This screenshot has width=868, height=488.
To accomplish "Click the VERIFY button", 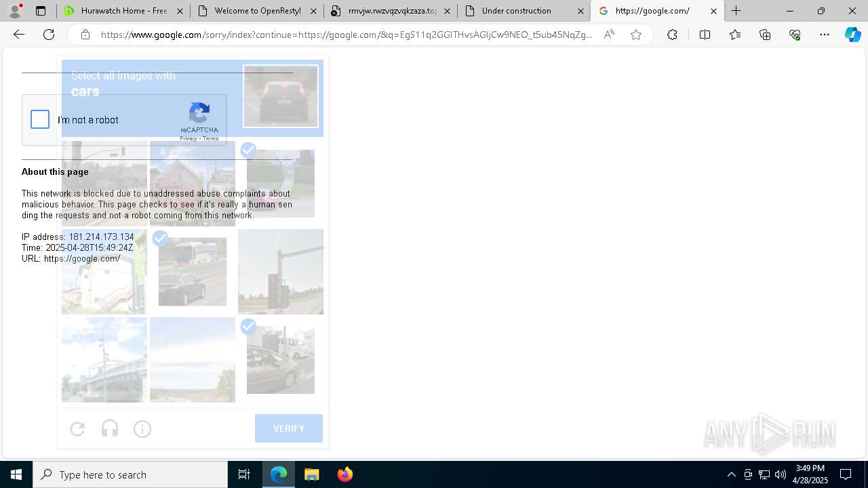I will click(289, 428).
